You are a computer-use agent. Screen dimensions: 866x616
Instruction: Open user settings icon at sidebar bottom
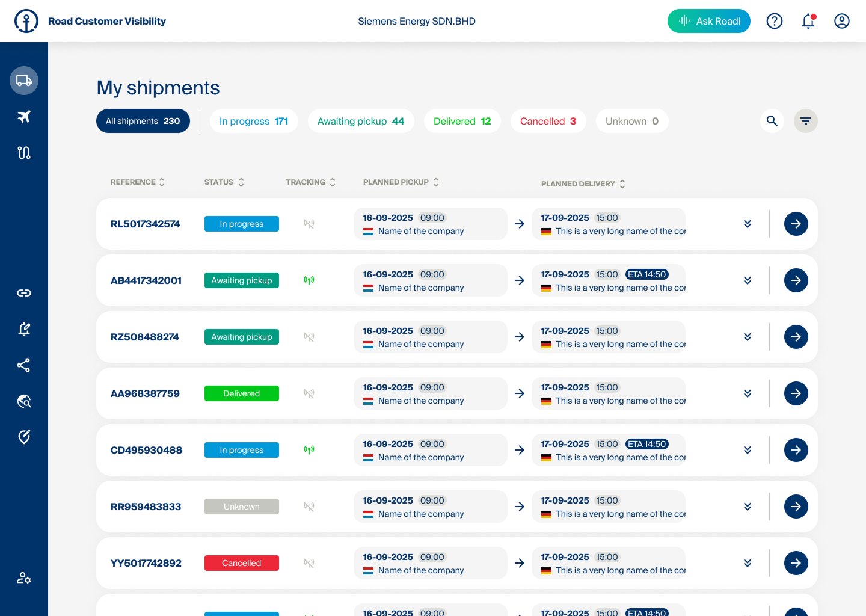24,578
